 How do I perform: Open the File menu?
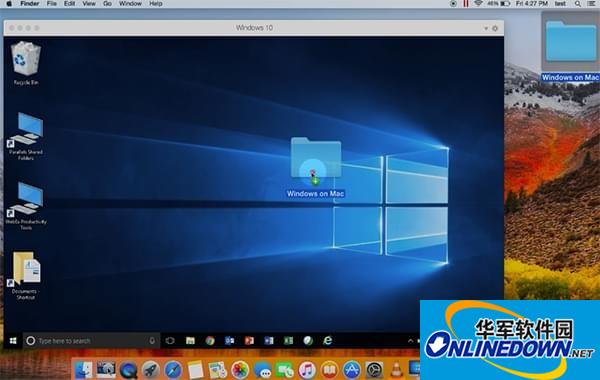[x=52, y=4]
